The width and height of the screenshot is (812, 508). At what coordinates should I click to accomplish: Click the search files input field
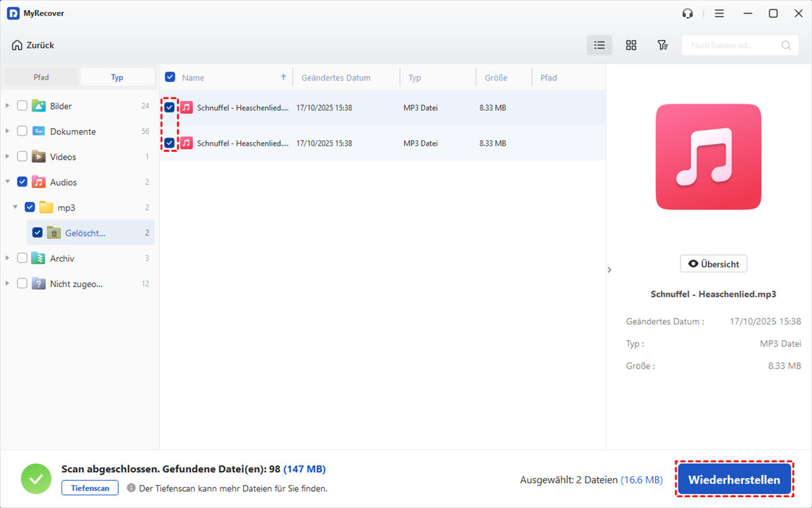[x=729, y=46]
